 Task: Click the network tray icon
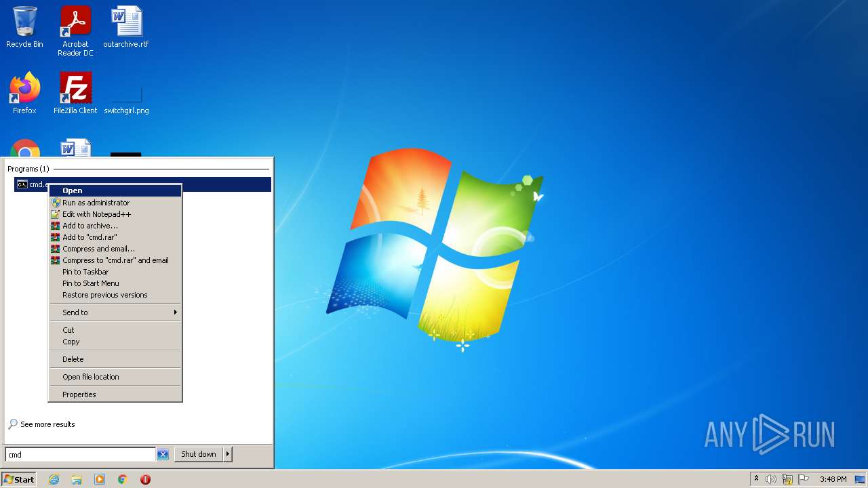[x=787, y=479]
